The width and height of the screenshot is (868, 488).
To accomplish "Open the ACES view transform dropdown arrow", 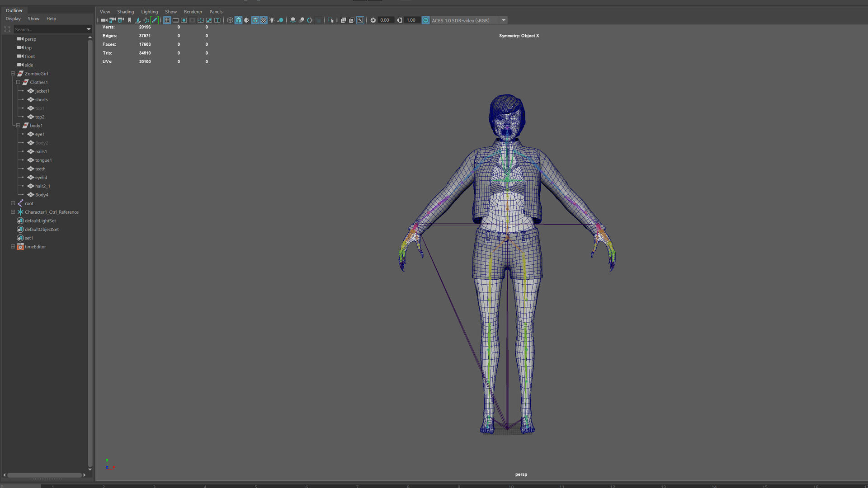I will tap(504, 20).
